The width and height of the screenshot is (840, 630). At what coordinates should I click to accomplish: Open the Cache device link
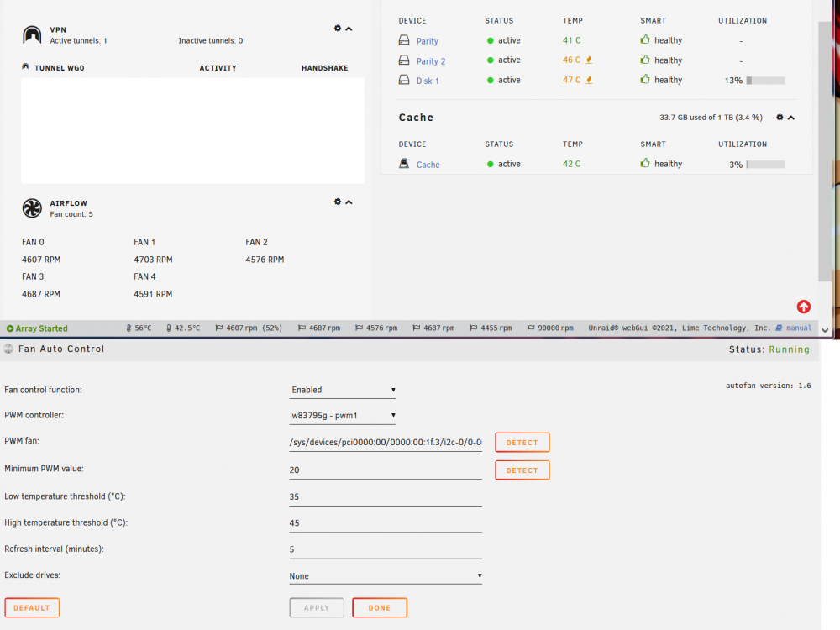pos(428,165)
